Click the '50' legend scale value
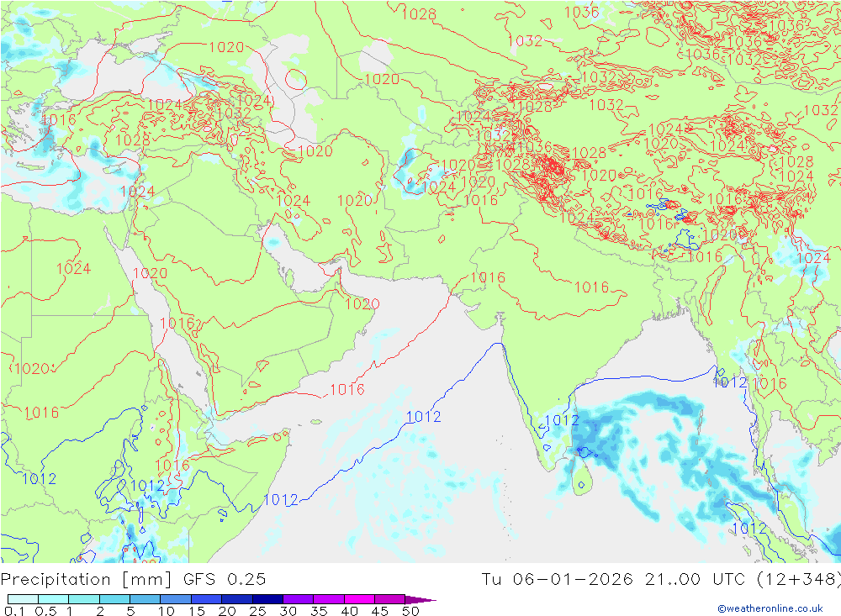Image resolution: width=841 pixels, height=616 pixels. 410,611
